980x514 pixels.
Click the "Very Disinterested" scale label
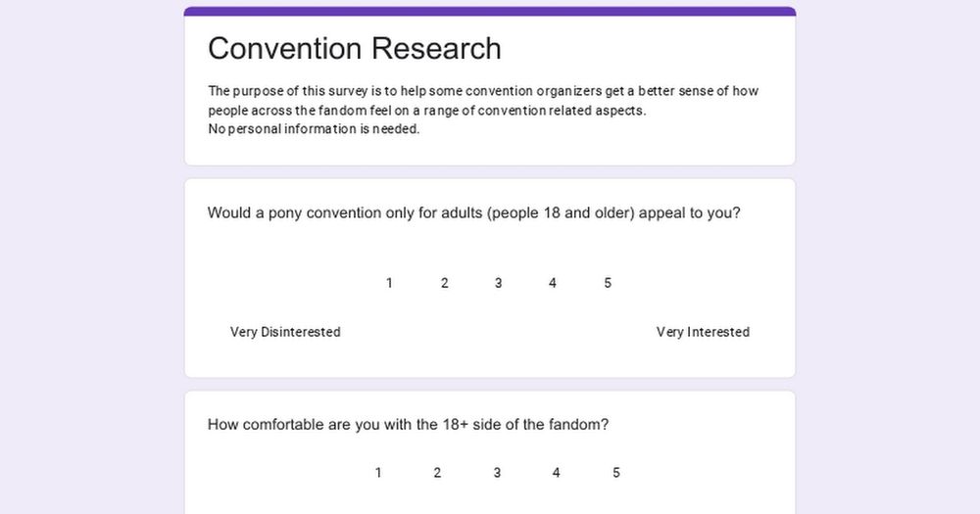click(x=285, y=332)
